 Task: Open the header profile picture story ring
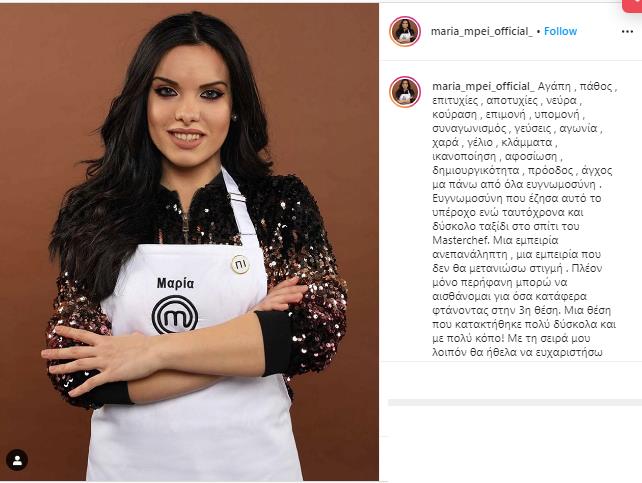point(405,31)
